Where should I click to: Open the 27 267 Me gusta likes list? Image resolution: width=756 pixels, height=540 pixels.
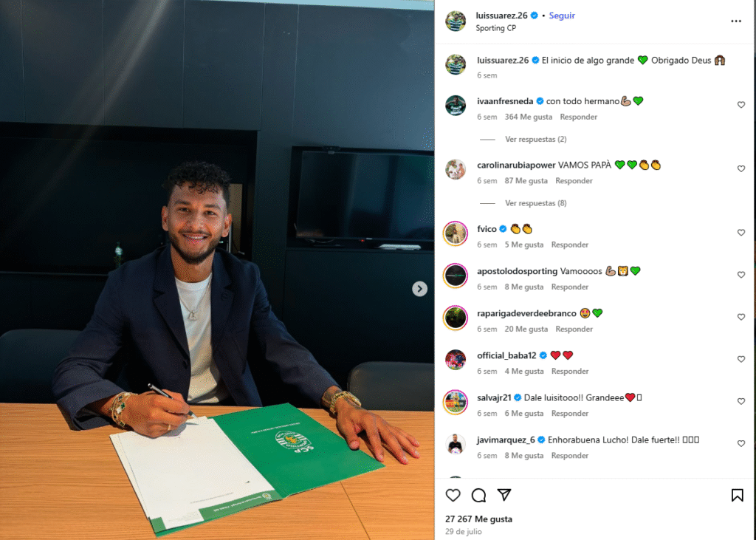click(478, 519)
